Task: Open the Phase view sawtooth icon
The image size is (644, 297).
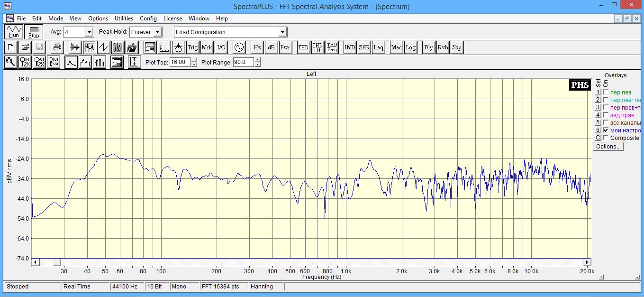Action: click(x=104, y=47)
